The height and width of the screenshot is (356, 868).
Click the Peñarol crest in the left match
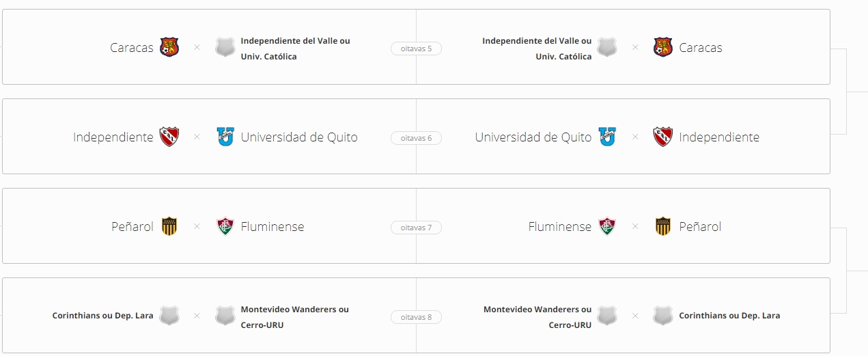pyautogui.click(x=169, y=226)
